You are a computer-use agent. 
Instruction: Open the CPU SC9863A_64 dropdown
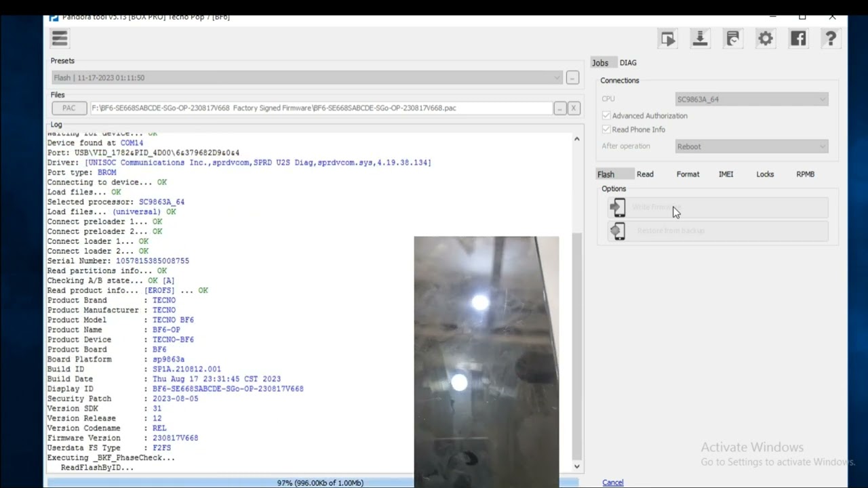click(x=752, y=100)
